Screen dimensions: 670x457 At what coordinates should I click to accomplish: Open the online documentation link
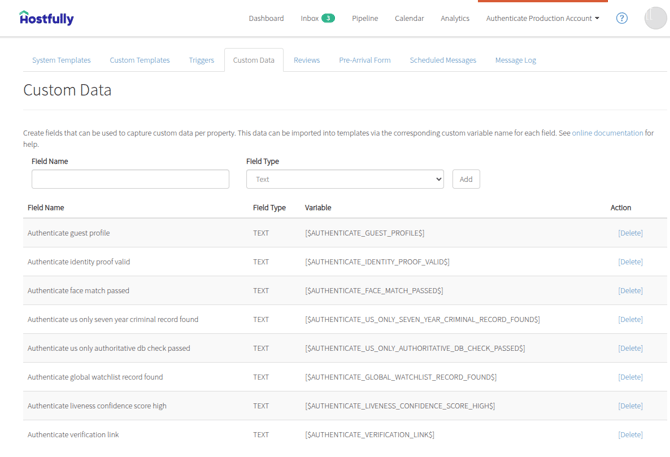607,133
